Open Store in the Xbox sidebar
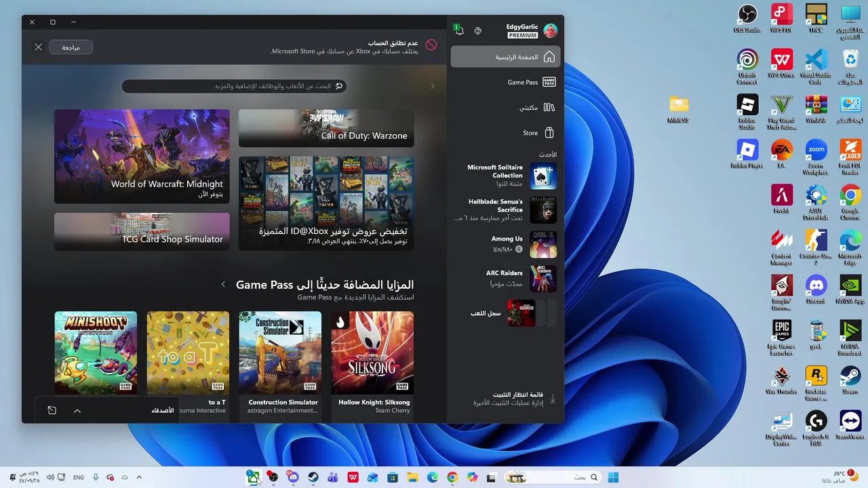 click(x=505, y=133)
